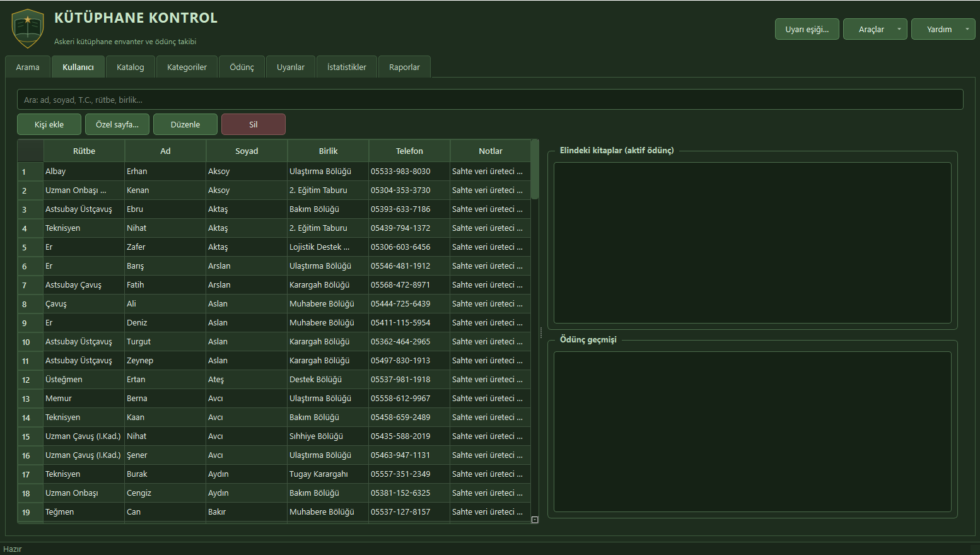The width and height of the screenshot is (980, 555).
Task: Click the Düzenle button
Action: click(185, 124)
